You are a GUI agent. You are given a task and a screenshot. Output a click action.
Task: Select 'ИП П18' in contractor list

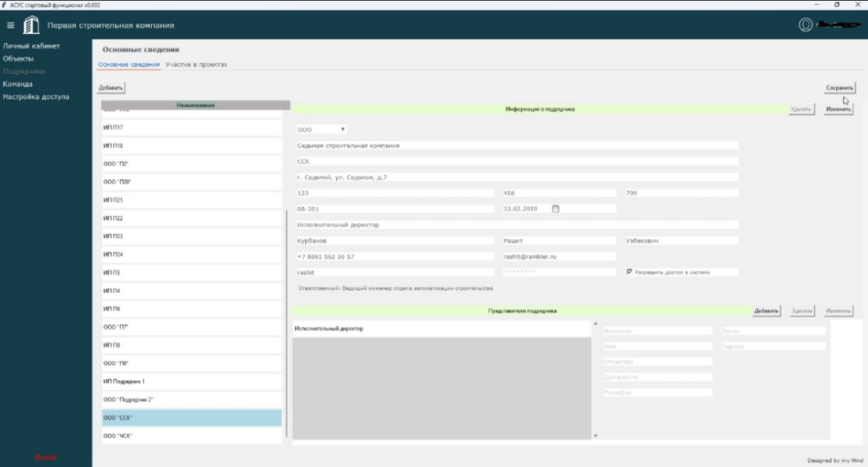[192, 146]
